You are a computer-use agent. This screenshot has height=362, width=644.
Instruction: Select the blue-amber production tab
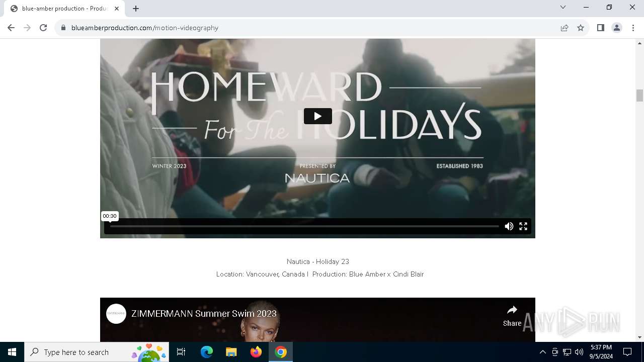tap(64, 9)
